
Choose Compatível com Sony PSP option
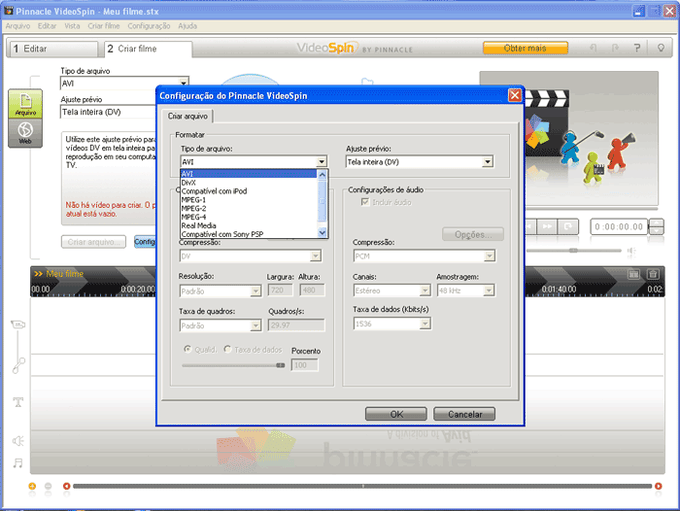[249, 234]
